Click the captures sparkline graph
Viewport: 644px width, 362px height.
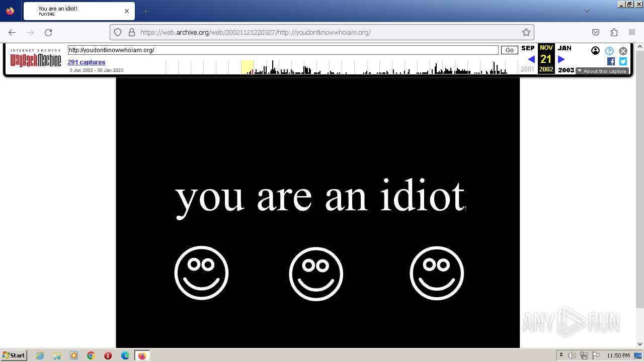tap(342, 67)
